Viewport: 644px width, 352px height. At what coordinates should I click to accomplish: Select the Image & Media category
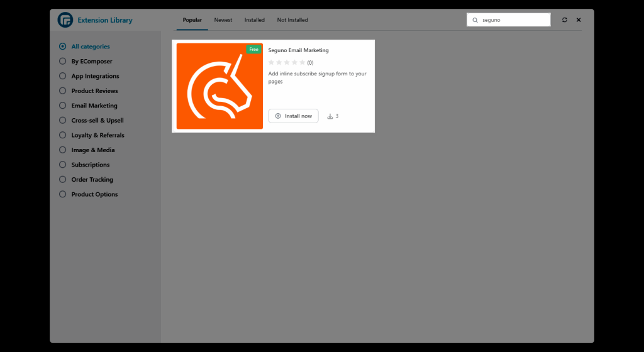(87, 150)
